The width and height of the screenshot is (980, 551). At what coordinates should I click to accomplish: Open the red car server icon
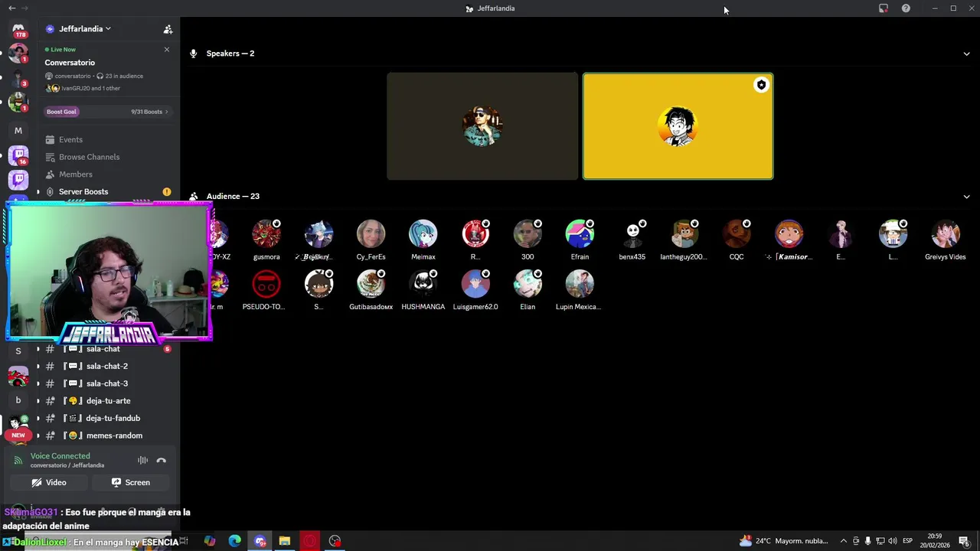(18, 376)
